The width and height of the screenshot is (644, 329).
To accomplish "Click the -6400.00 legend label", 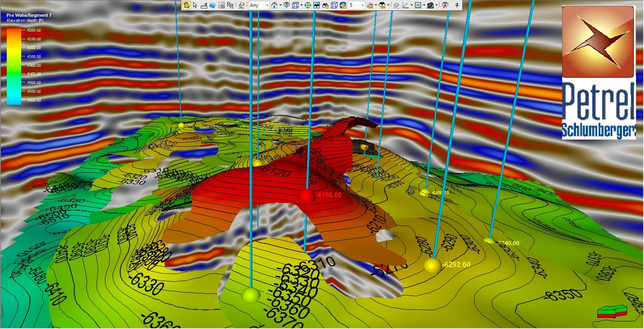I will [34, 65].
